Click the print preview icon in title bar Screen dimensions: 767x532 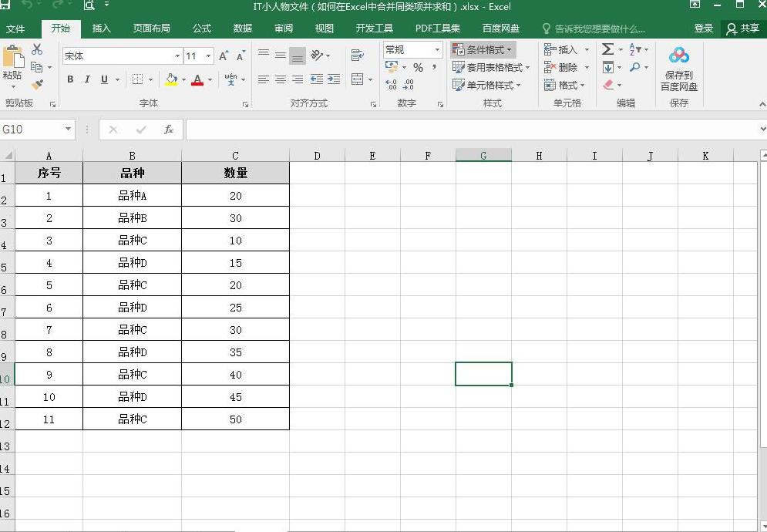89,5
